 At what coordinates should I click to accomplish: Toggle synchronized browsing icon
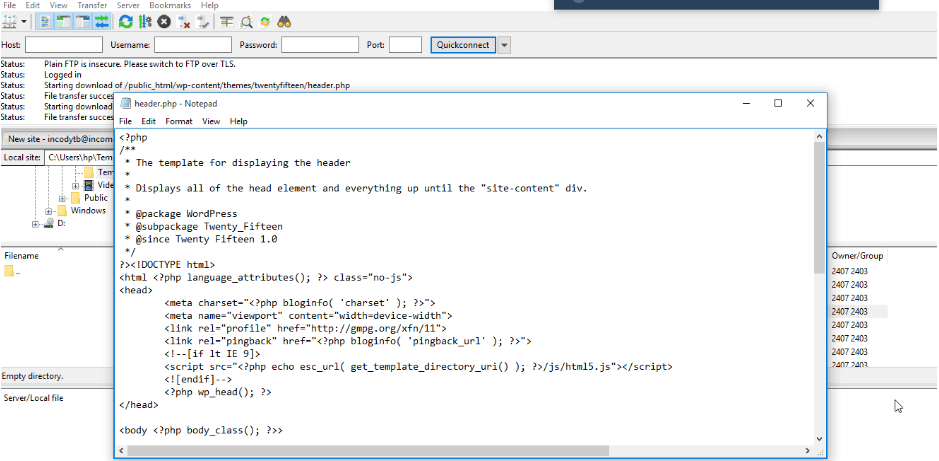tap(265, 22)
